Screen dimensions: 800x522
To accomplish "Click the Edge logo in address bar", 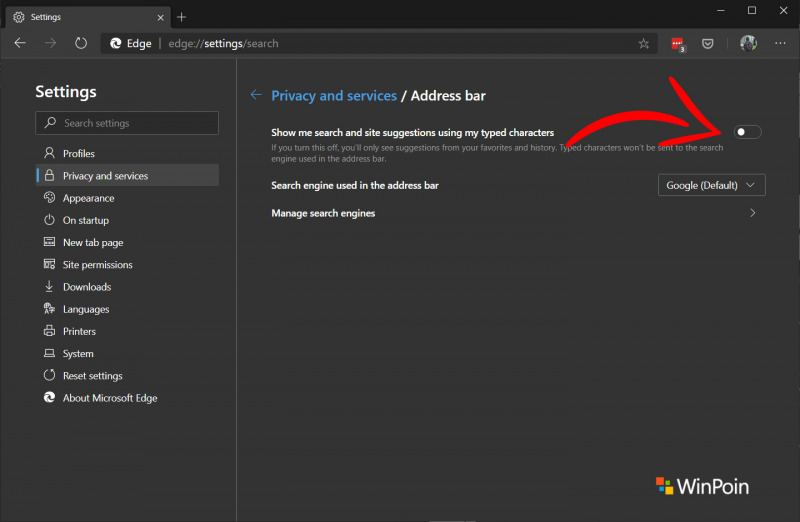I will (116, 43).
